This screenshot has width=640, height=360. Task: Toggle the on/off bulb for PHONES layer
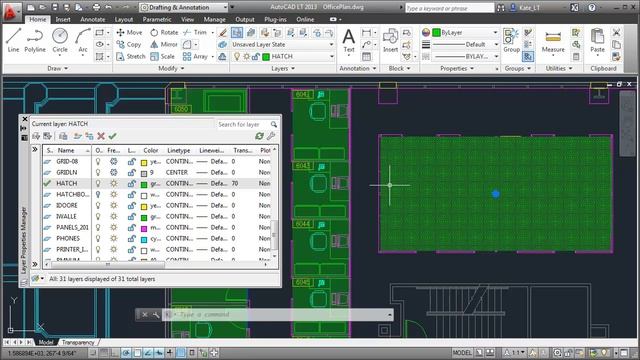98,238
